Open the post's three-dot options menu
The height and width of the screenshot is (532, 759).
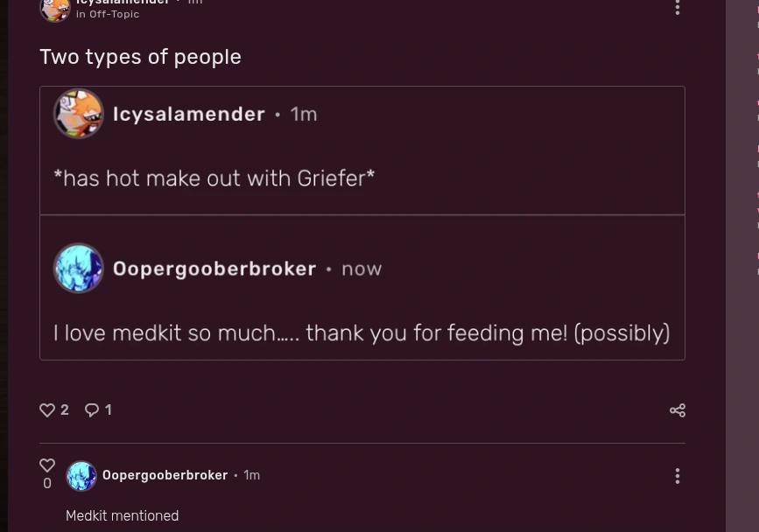pyautogui.click(x=678, y=9)
